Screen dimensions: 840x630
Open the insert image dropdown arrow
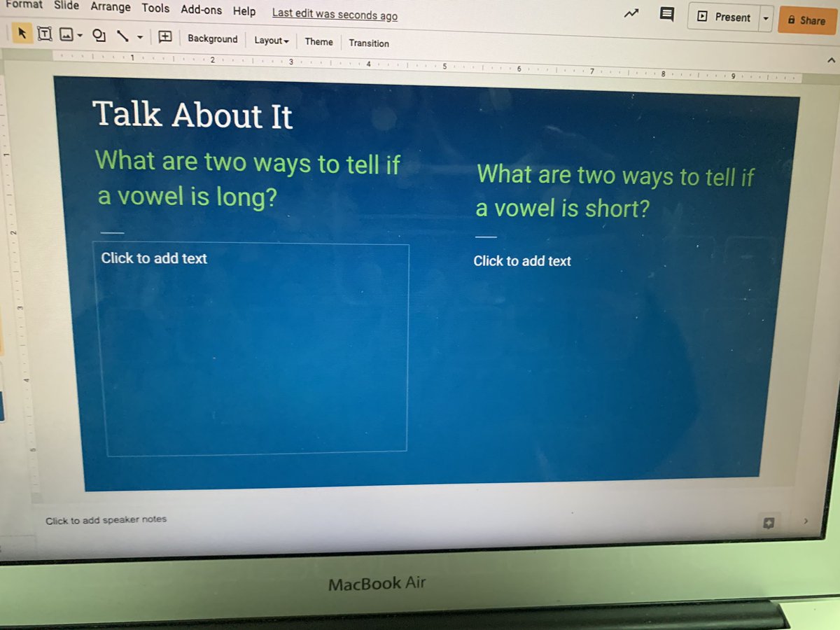click(x=80, y=35)
